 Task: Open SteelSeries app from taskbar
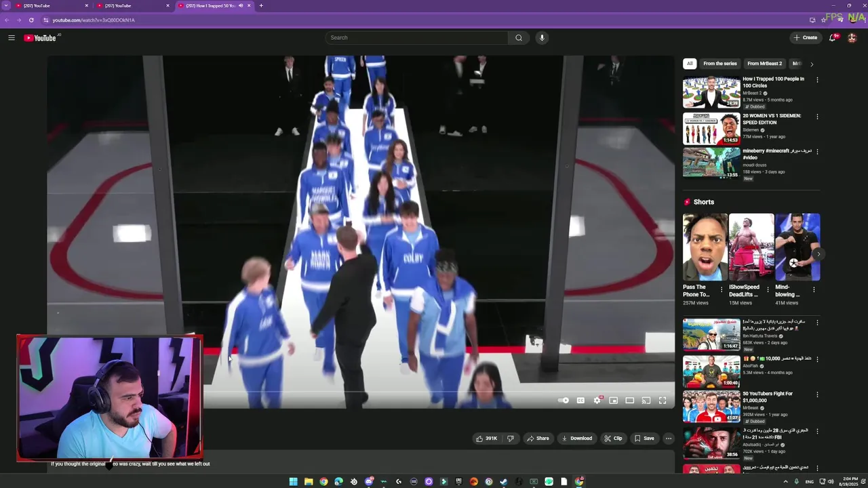tap(354, 482)
